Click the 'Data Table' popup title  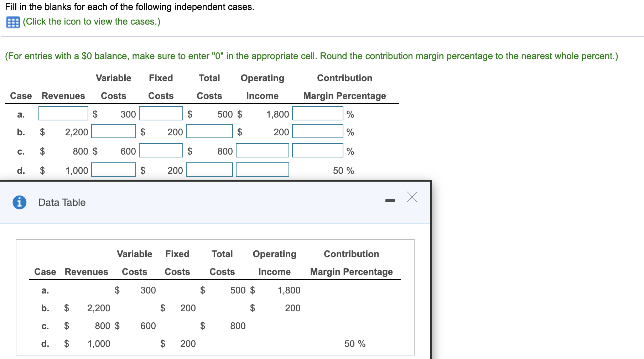tap(62, 202)
